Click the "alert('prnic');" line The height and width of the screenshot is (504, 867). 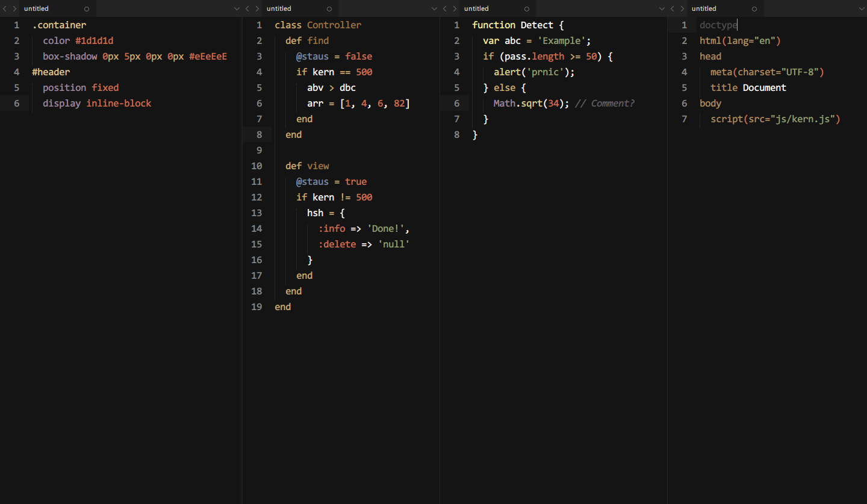(x=534, y=72)
